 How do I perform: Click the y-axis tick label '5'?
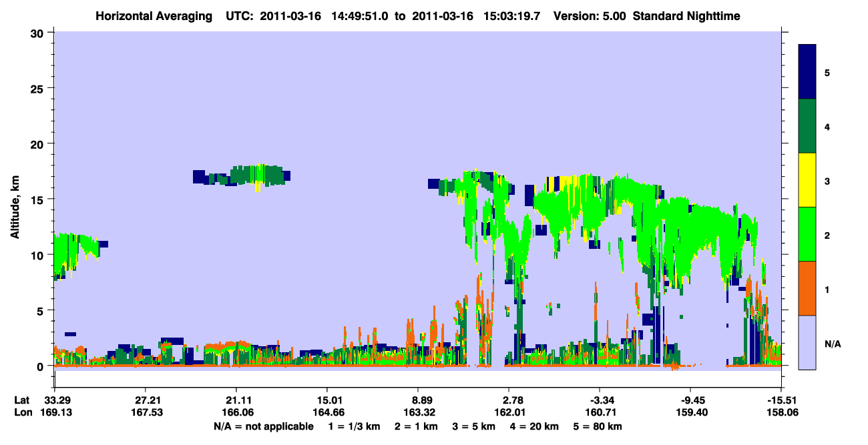(x=41, y=310)
